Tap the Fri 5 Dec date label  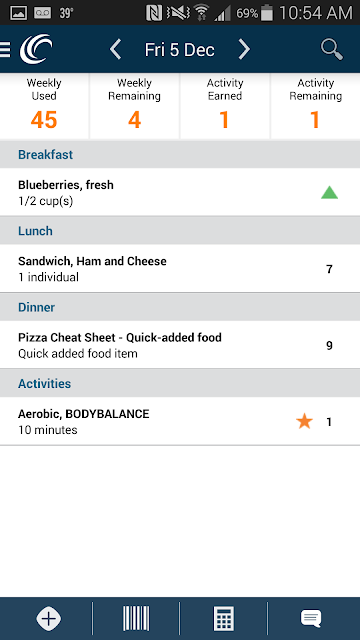[180, 50]
